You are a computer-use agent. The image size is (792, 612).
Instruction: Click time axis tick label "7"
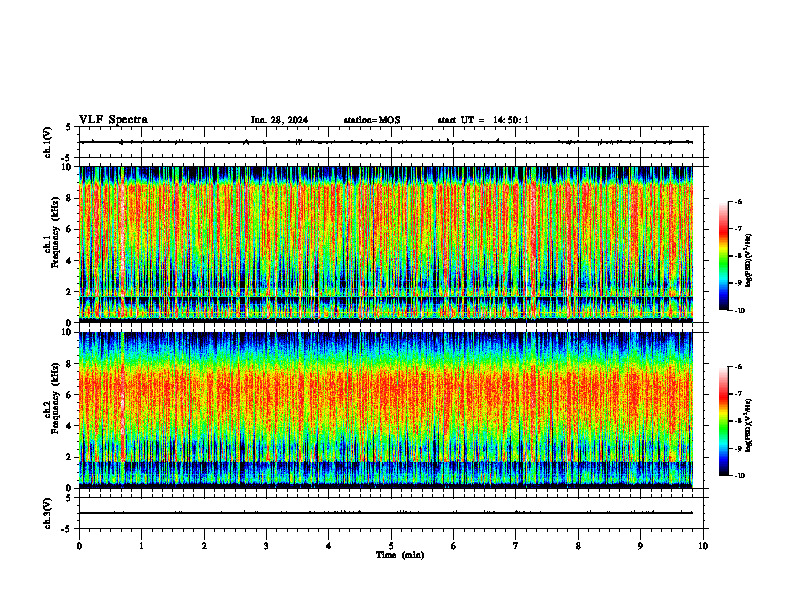point(516,546)
